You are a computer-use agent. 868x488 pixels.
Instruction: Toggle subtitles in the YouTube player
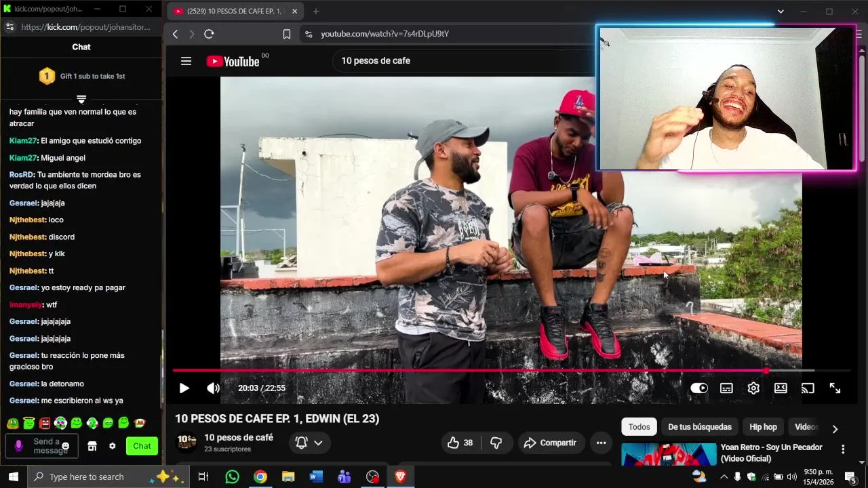726,388
